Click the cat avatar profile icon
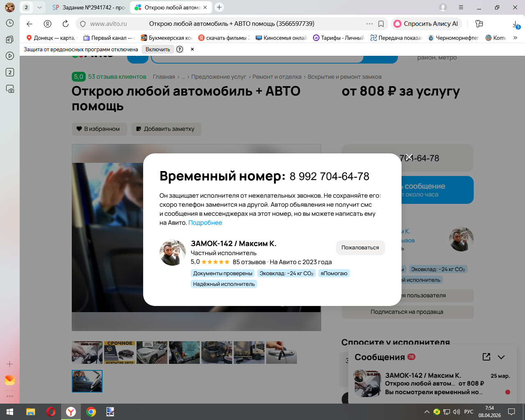This screenshot has width=525, height=420. point(10,7)
